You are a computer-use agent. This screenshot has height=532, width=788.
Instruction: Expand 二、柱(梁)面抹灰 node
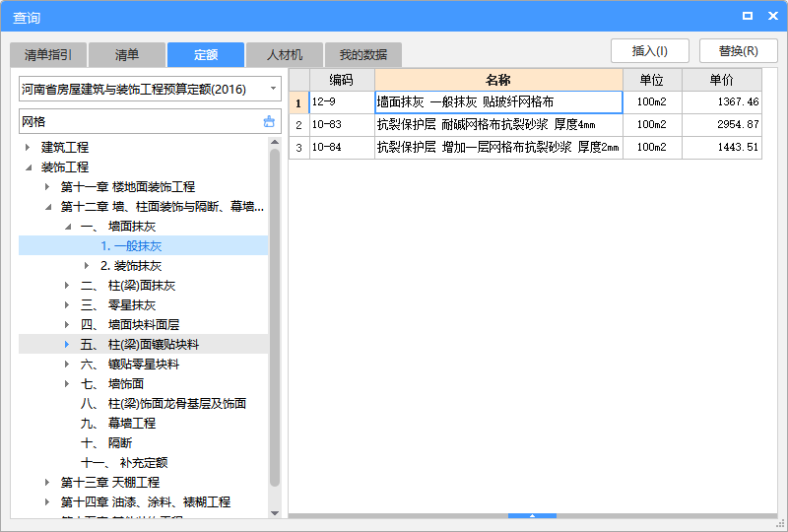point(67,286)
